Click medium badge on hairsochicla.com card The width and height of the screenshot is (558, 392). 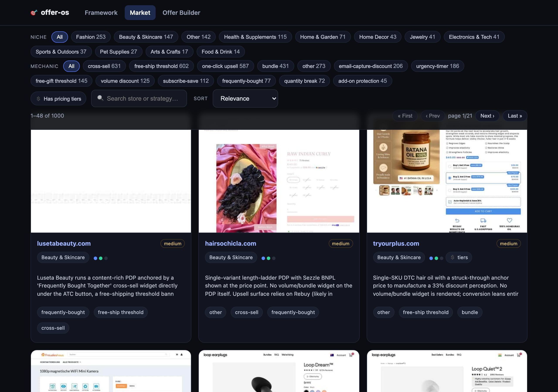point(341,244)
